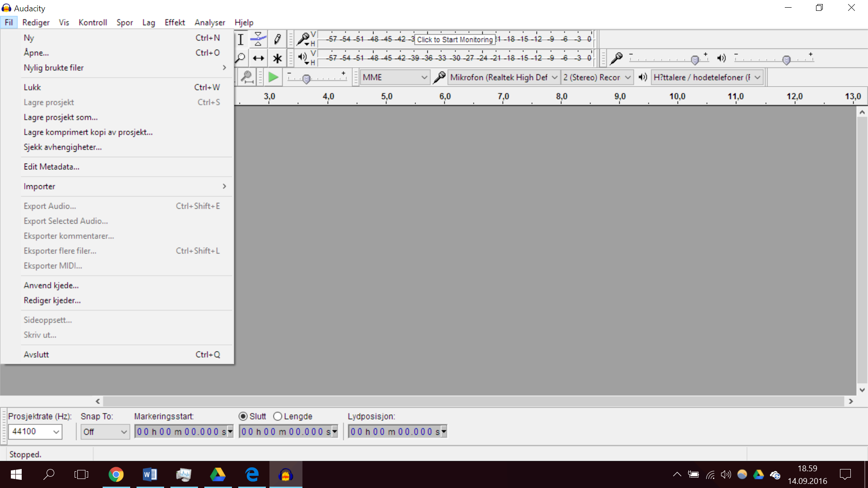Open Microsoft Edge from the taskbar
The height and width of the screenshot is (488, 868).
click(x=252, y=474)
